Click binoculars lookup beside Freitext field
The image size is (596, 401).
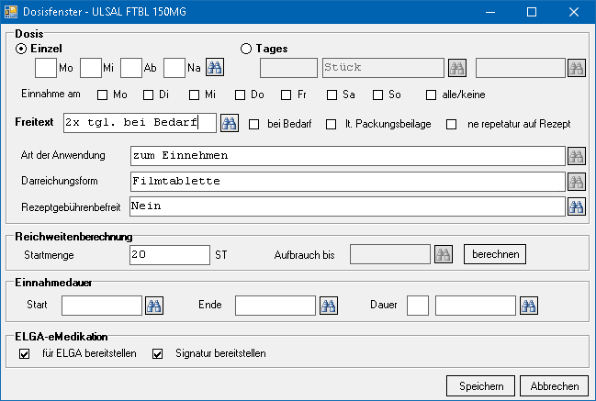pyautogui.click(x=229, y=123)
